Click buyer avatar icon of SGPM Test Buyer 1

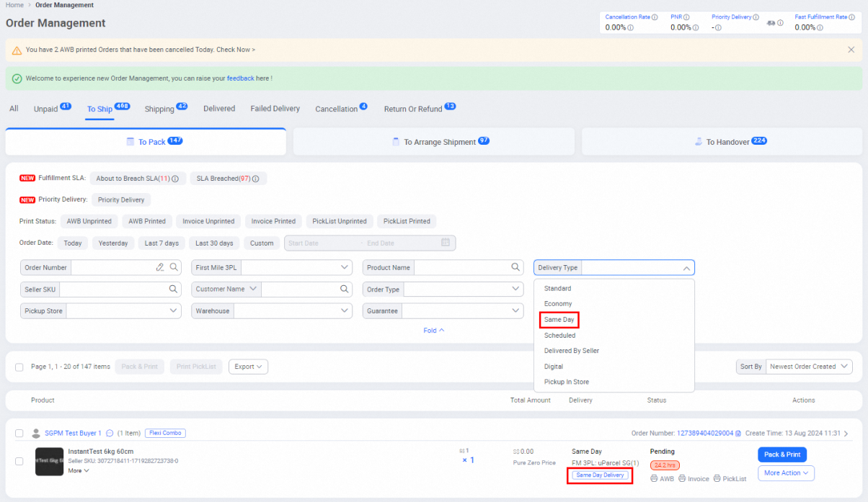click(x=36, y=434)
